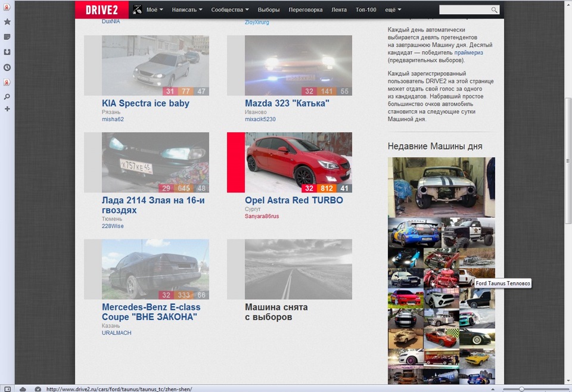Open browsing history clock icon
This screenshot has width=572, height=392.
(7, 67)
